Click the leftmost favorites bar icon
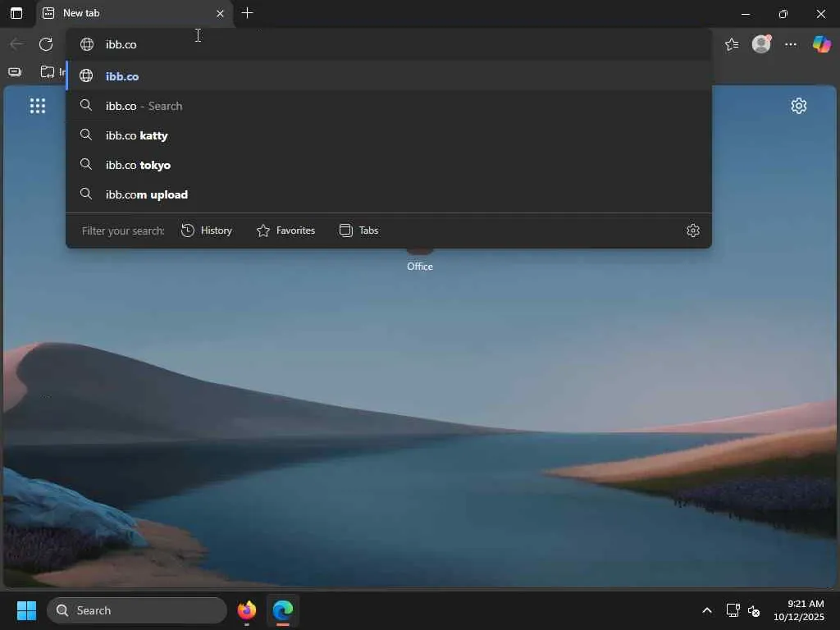840x630 pixels. 15,72
